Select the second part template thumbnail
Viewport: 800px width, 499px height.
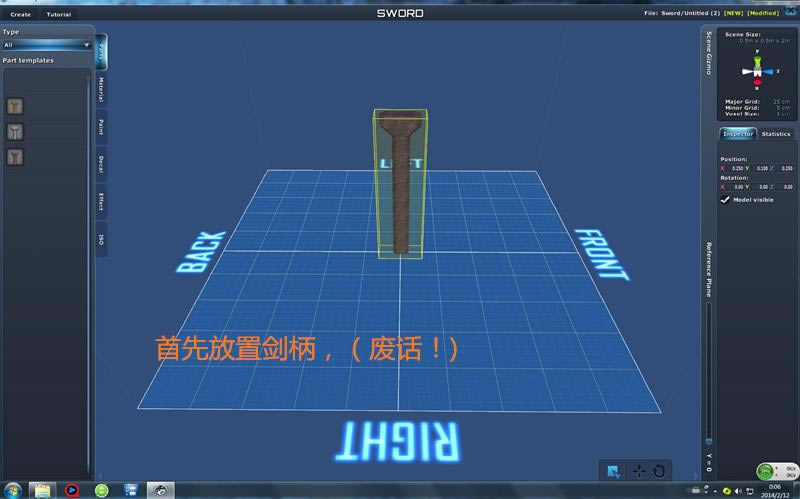15,131
